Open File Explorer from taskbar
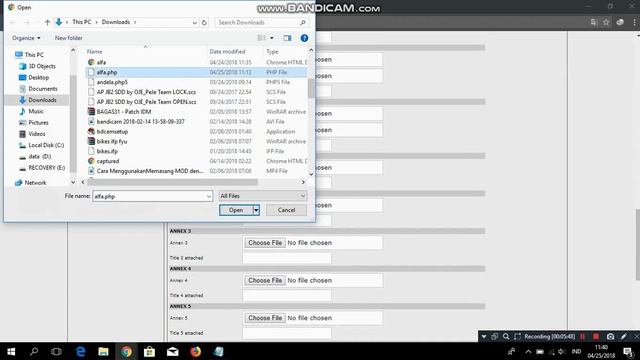This screenshot has height=360, width=640. [103, 351]
